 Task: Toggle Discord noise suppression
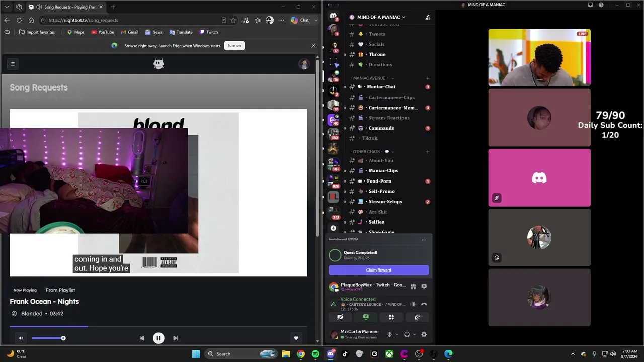pyautogui.click(x=413, y=304)
